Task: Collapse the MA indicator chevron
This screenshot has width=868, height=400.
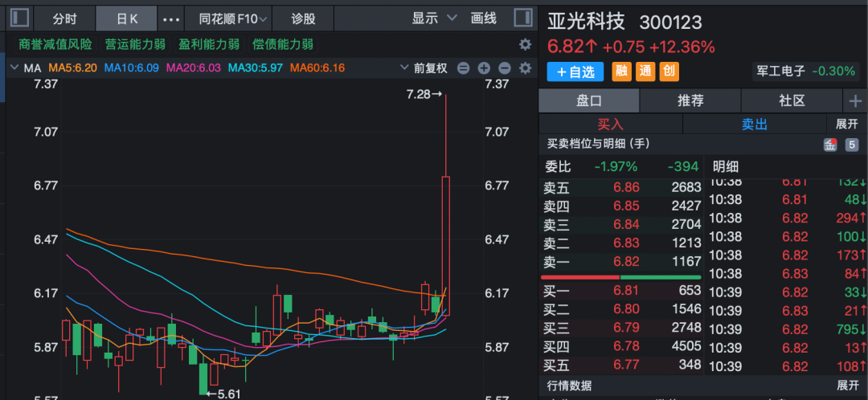Action: (x=14, y=69)
